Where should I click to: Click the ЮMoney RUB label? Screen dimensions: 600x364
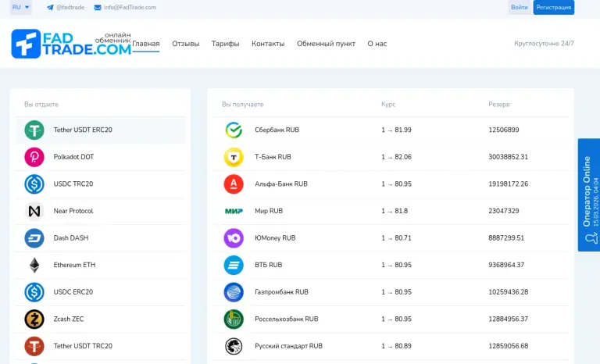(x=275, y=238)
